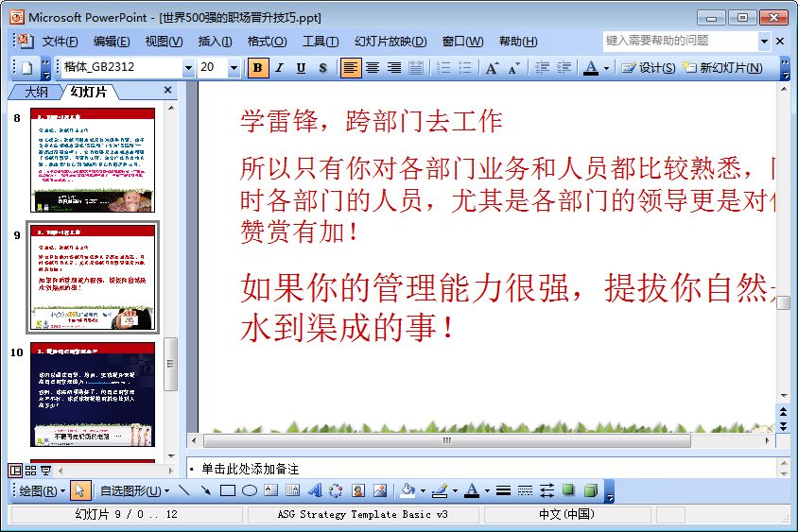Open the 插入(I) menu

[x=215, y=42]
